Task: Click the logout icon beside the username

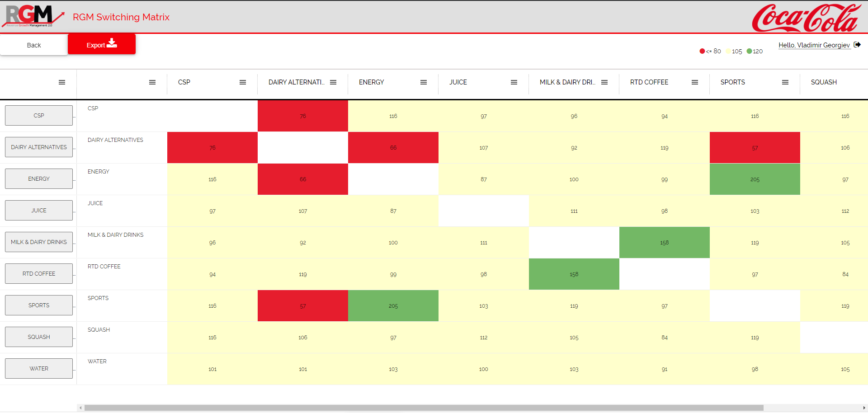Action: [857, 45]
